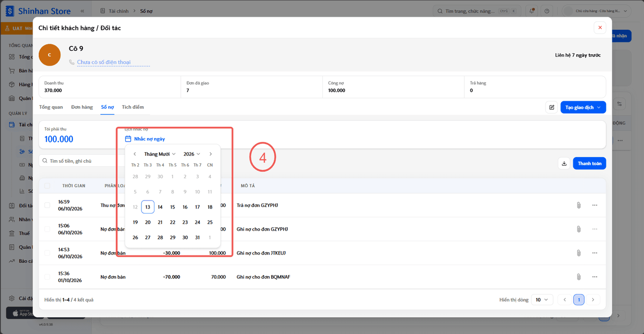This screenshot has width=644, height=334.
Task: Expand the Tạo giao dịch dropdown button
Action: point(583,107)
